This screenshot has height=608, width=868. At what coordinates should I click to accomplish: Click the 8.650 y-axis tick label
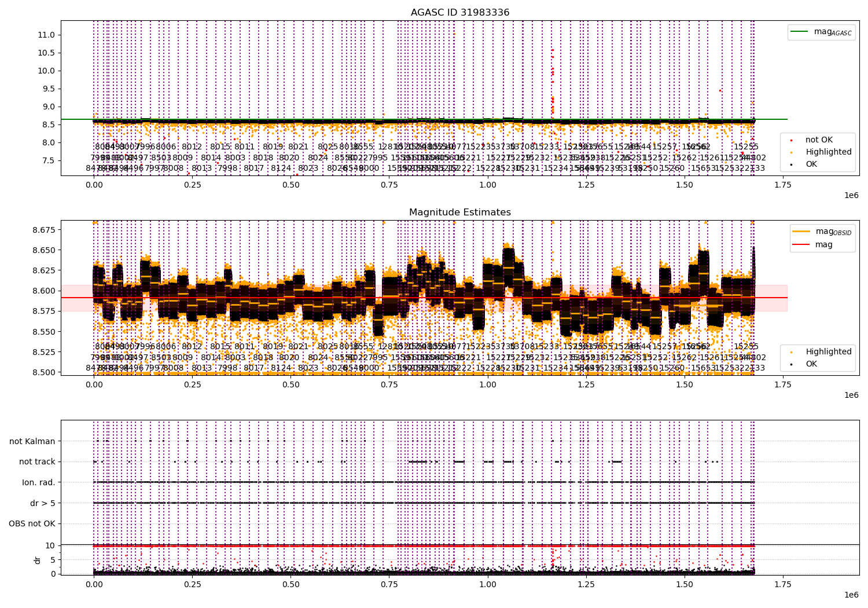tap(44, 250)
